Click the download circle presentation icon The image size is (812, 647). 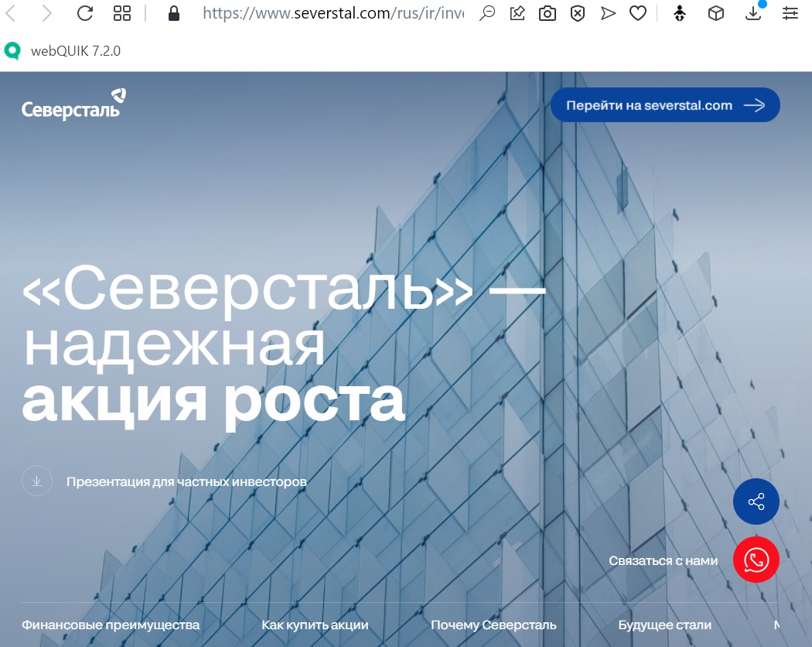(37, 481)
